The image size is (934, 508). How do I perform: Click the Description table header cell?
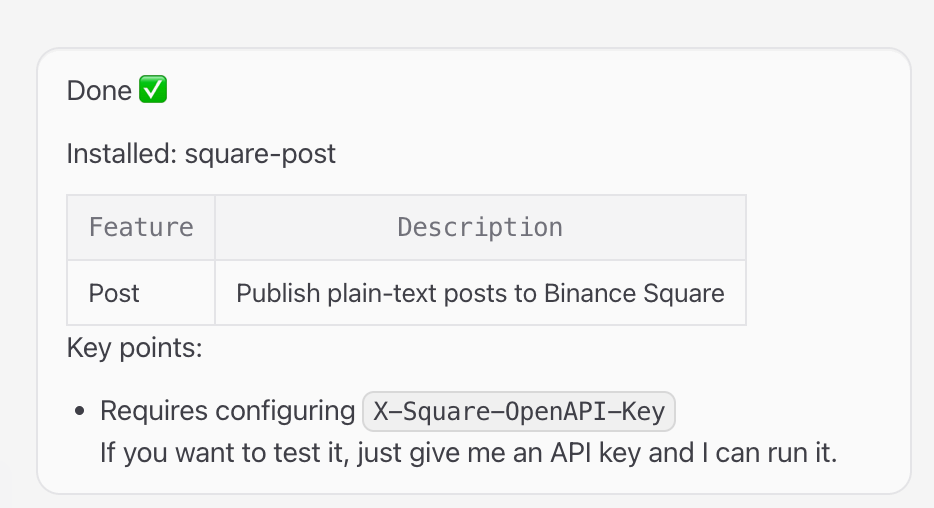pyautogui.click(x=480, y=228)
